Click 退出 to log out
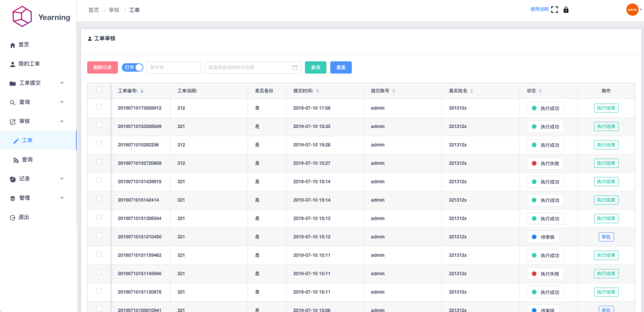The width and height of the screenshot is (644, 312). [x=38, y=217]
